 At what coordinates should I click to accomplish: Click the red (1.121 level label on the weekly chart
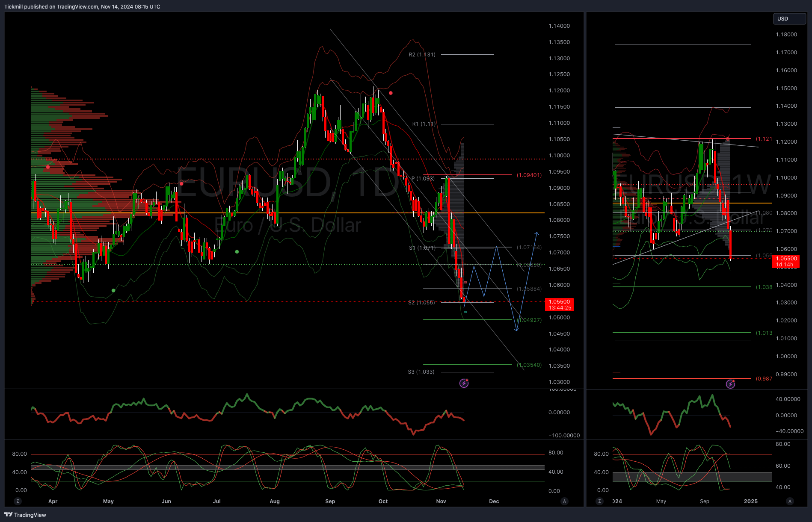click(x=764, y=139)
